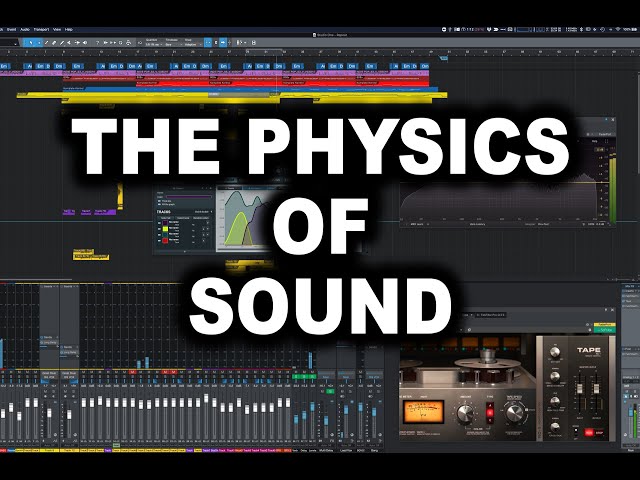Select the long blue audio event

click(x=251, y=89)
